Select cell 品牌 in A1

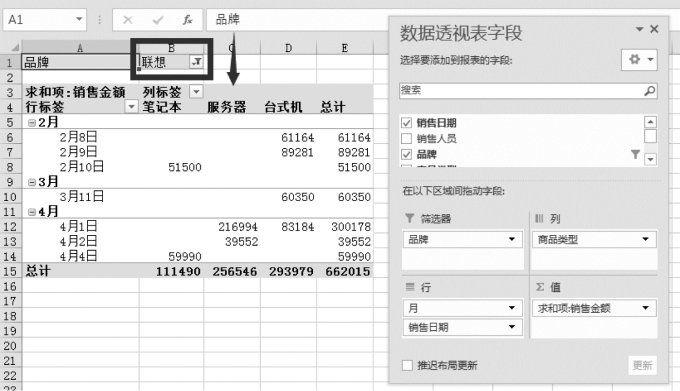pos(80,62)
